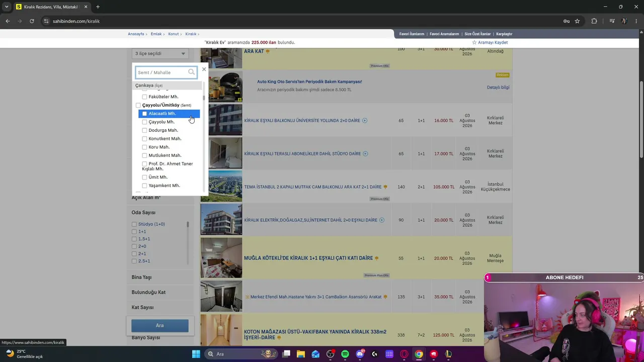Open Karşılaştır menu item
Image resolution: width=644 pixels, height=362 pixels.
point(504,34)
